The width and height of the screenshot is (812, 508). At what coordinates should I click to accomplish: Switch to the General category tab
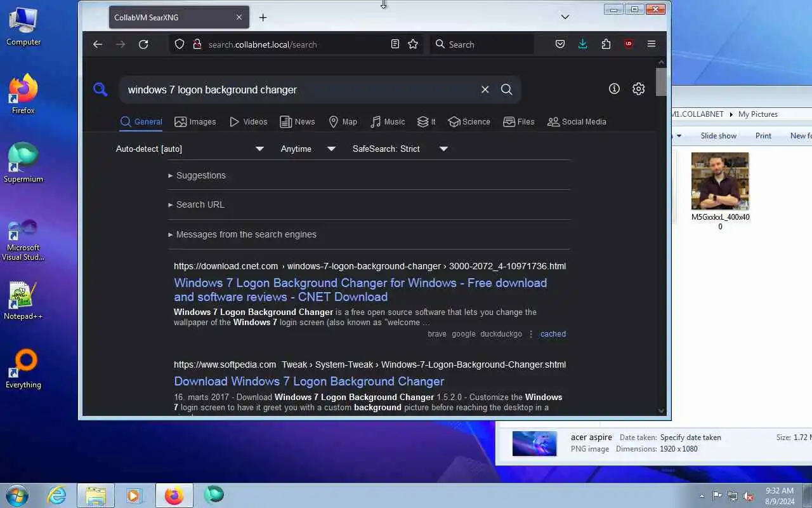141,122
